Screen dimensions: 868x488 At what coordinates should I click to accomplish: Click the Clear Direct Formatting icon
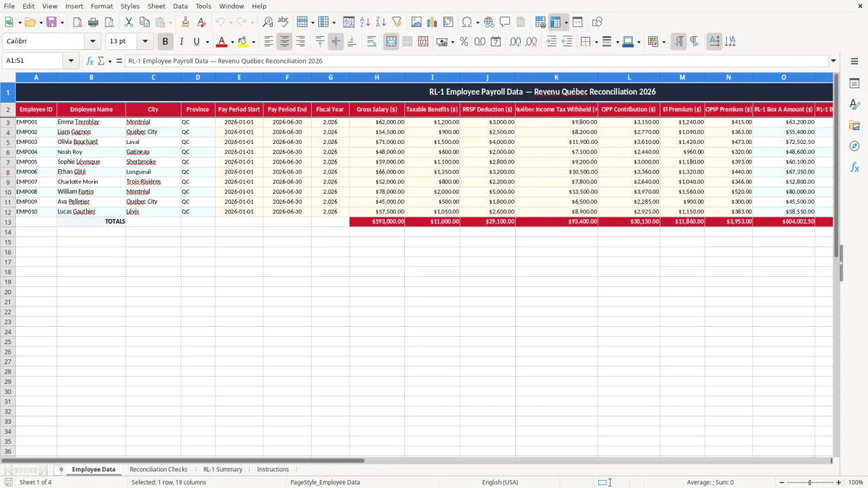click(202, 22)
